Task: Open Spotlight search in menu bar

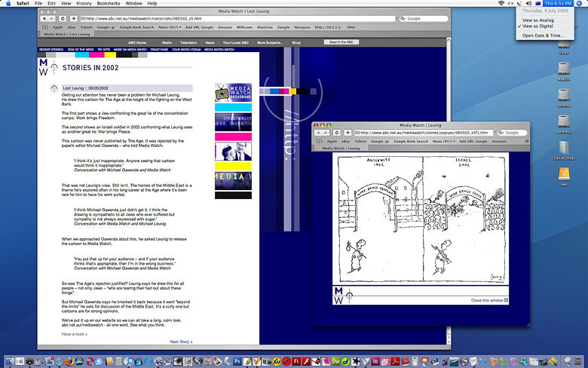Action: (580, 3)
